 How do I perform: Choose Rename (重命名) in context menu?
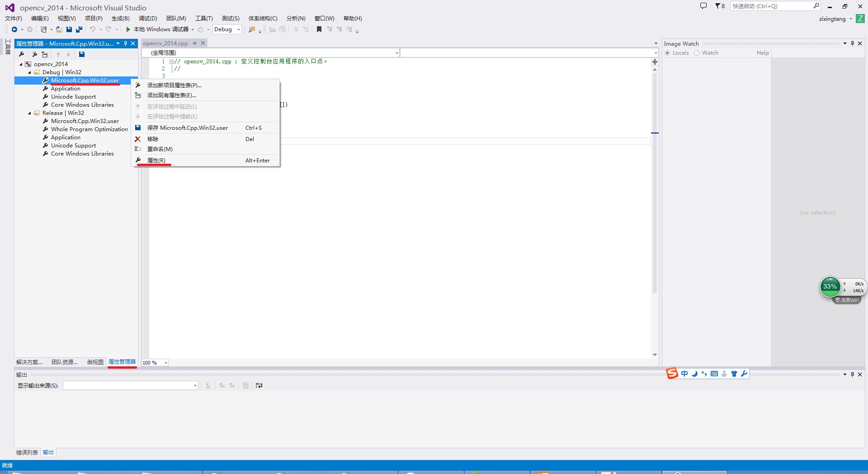206,149
